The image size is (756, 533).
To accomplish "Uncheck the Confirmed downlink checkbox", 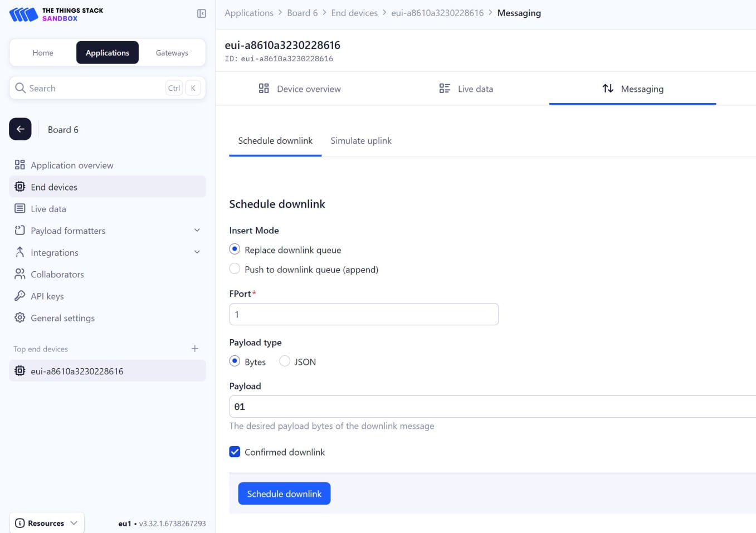I will pyautogui.click(x=235, y=452).
